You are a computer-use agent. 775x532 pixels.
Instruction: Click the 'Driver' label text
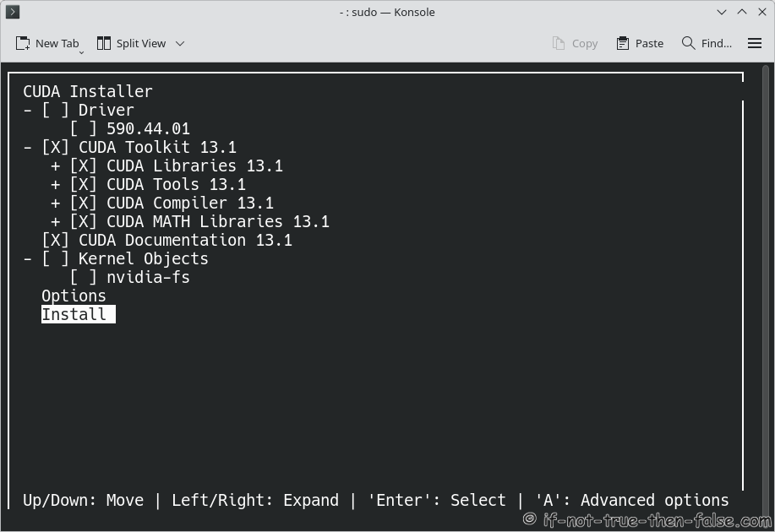tap(106, 110)
